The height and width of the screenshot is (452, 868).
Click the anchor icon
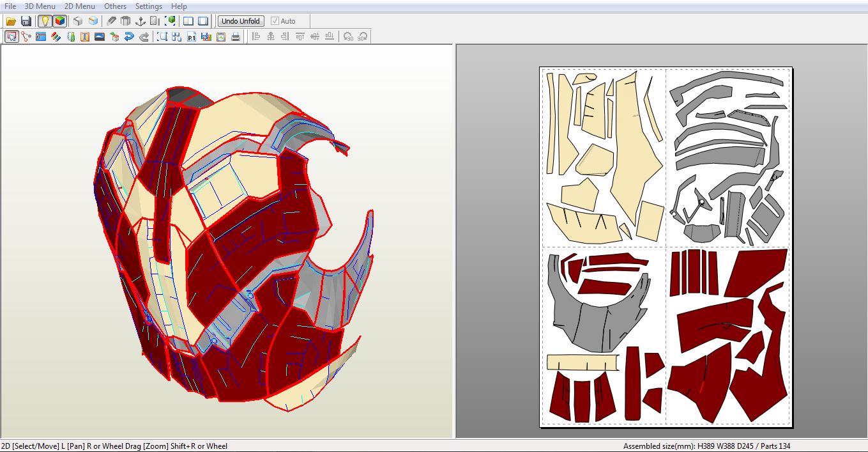141,21
